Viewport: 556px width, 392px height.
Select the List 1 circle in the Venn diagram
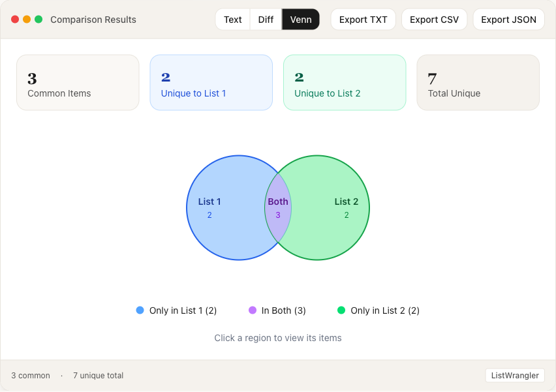point(225,208)
